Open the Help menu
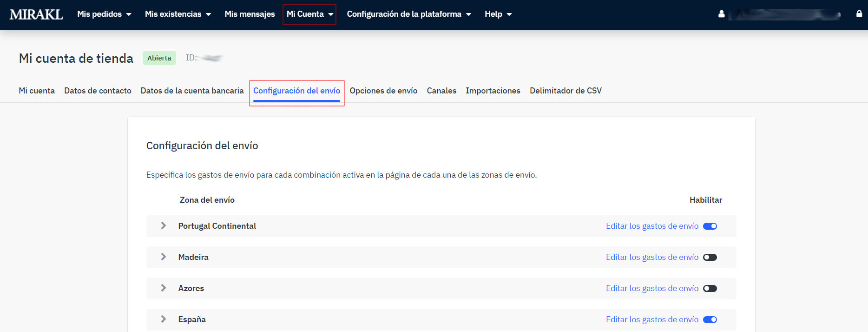Screen dimensions: 868x332 pyautogui.click(x=498, y=14)
